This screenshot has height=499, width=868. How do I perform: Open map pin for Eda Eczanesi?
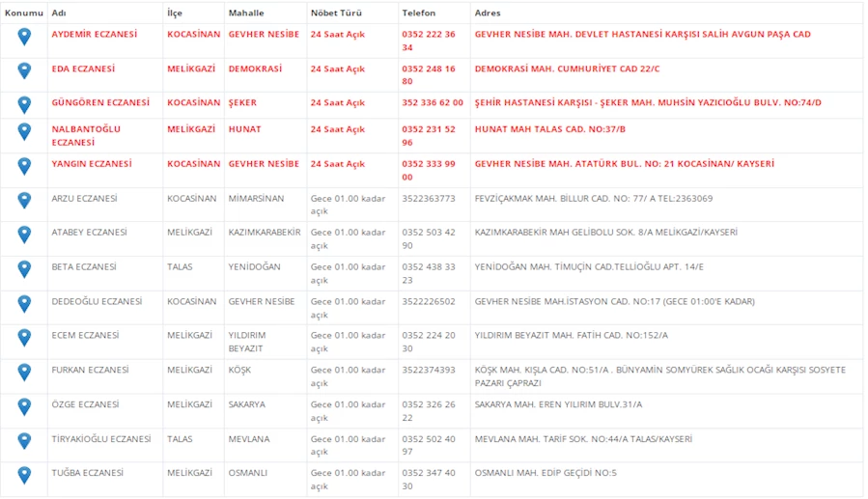click(x=24, y=71)
